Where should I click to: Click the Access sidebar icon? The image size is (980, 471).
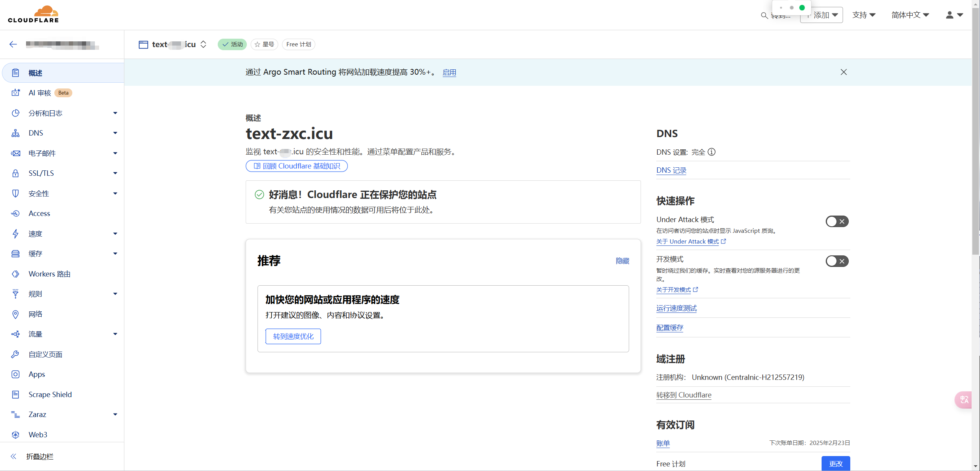coord(15,213)
